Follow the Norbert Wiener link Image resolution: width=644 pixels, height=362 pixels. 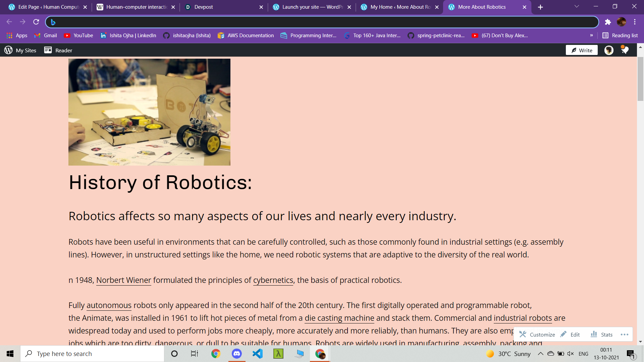[123, 280]
